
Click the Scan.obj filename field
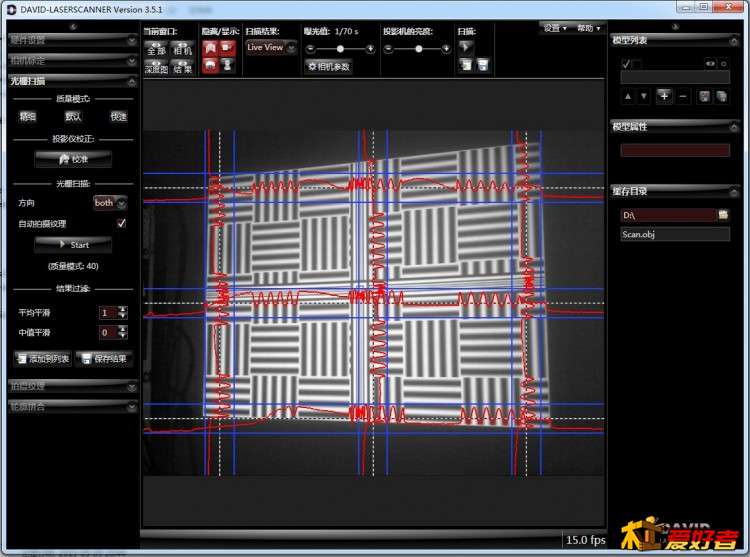pos(675,234)
